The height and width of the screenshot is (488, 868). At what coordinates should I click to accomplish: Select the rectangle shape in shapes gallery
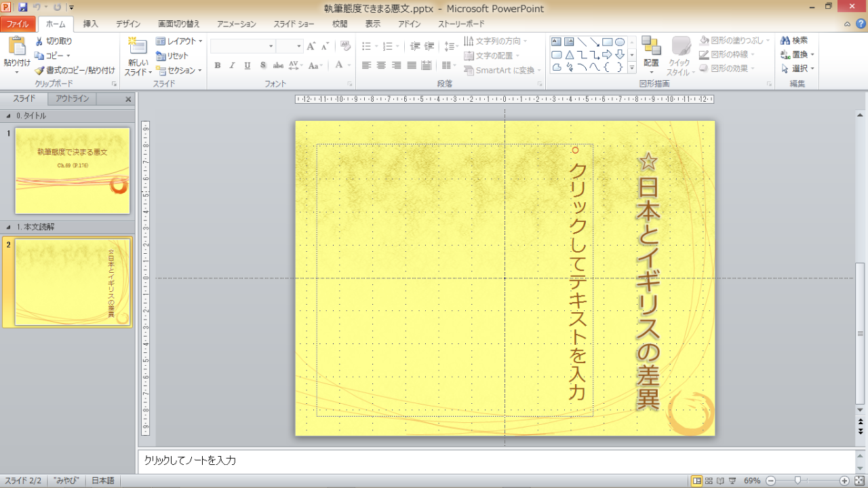(607, 42)
